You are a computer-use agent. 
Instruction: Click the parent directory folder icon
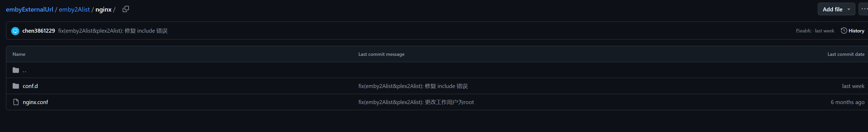coord(16,70)
